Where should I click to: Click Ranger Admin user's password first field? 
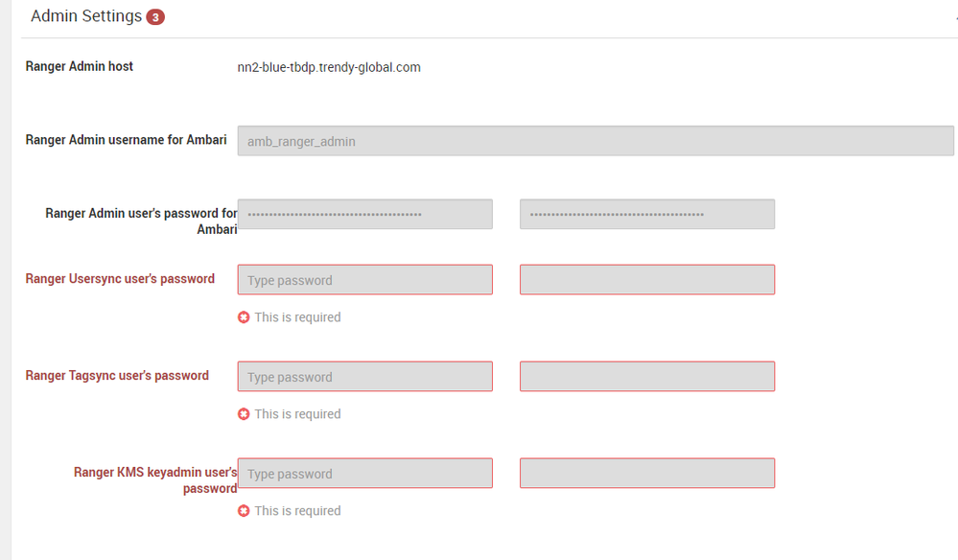coord(364,214)
